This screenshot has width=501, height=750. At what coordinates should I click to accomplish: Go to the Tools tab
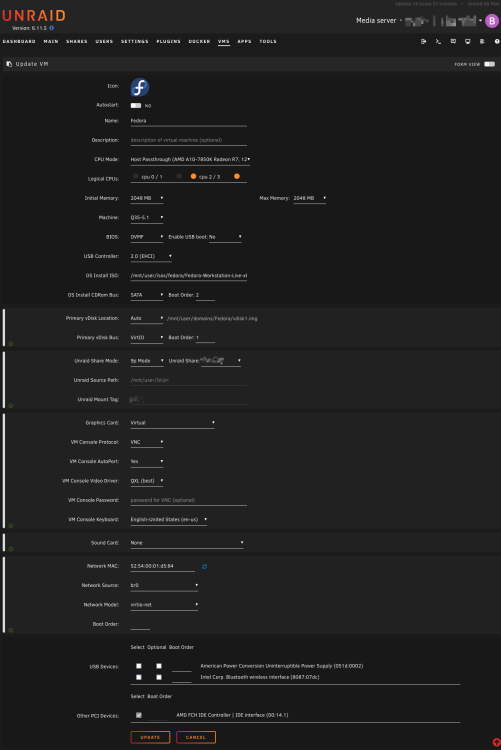(268, 42)
